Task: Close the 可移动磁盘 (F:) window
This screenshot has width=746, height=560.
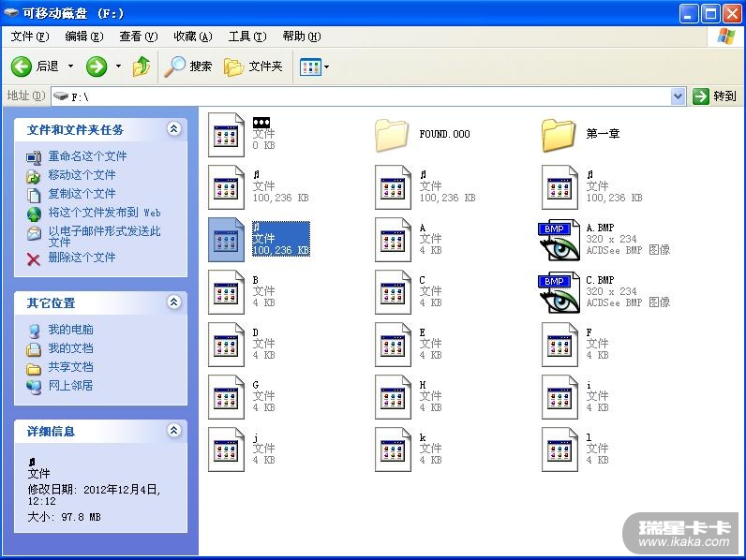Action: 732,14
